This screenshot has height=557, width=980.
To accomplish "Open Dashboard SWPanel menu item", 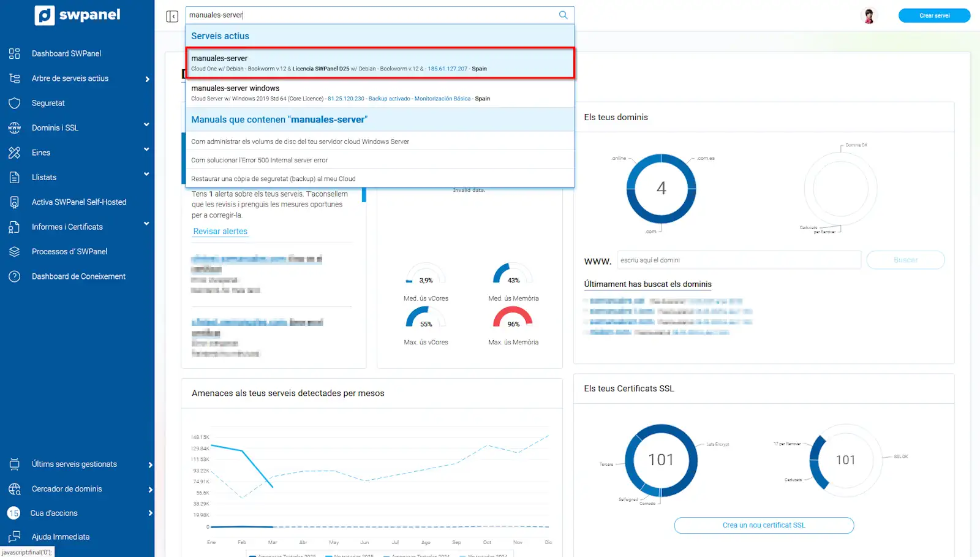I will click(66, 54).
